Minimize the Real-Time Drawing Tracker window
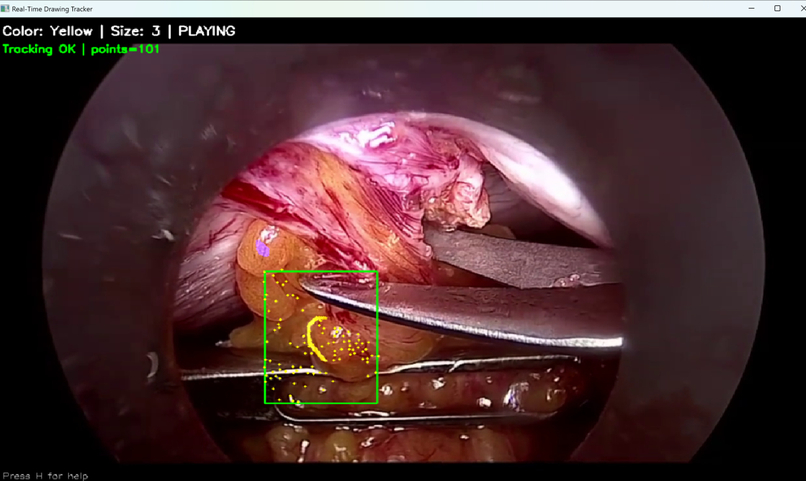 click(752, 8)
